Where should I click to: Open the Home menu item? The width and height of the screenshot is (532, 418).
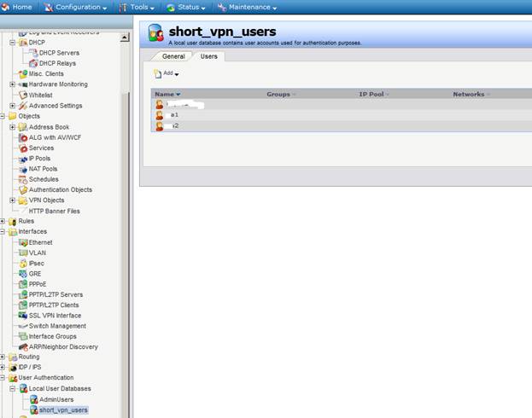coord(17,7)
